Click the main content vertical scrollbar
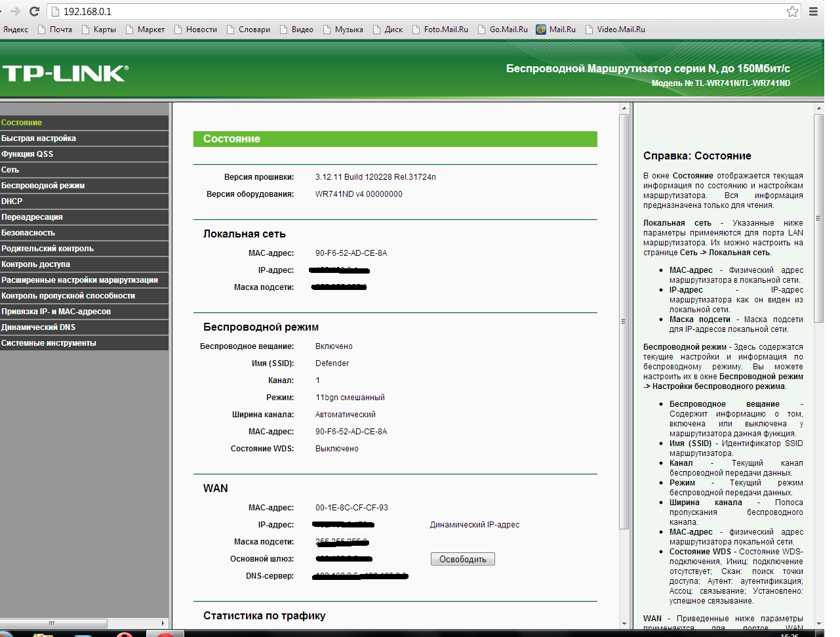Image resolution: width=840 pixels, height=637 pixels. pyautogui.click(x=624, y=321)
